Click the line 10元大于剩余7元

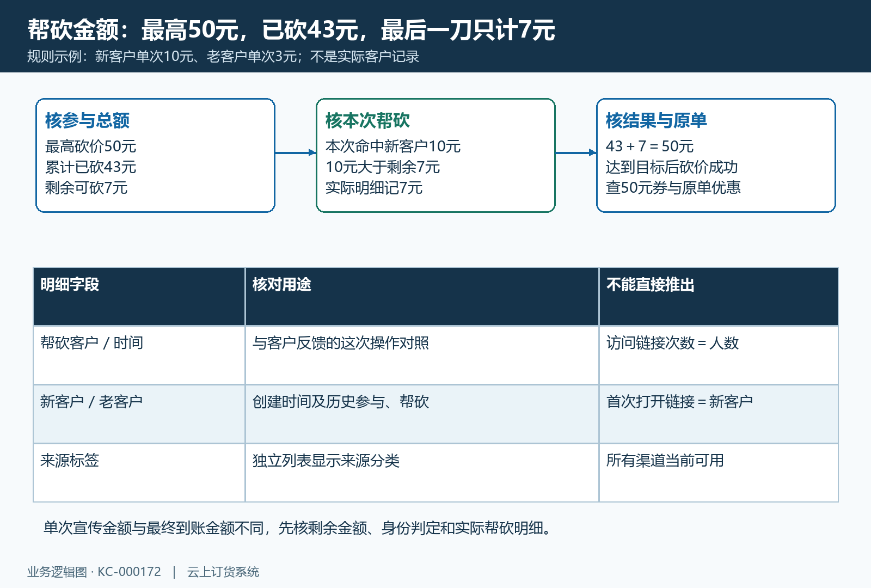(383, 167)
